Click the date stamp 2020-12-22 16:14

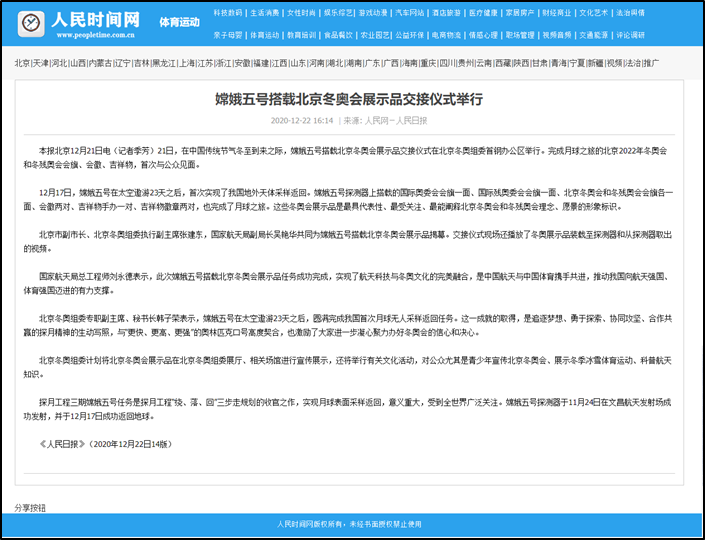tap(302, 120)
